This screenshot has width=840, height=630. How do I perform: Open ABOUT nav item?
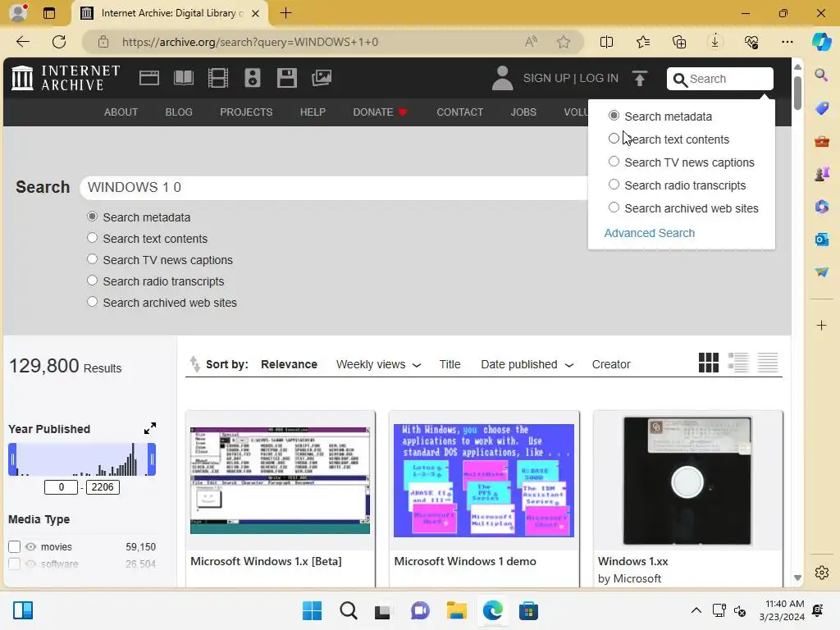pyautogui.click(x=121, y=112)
